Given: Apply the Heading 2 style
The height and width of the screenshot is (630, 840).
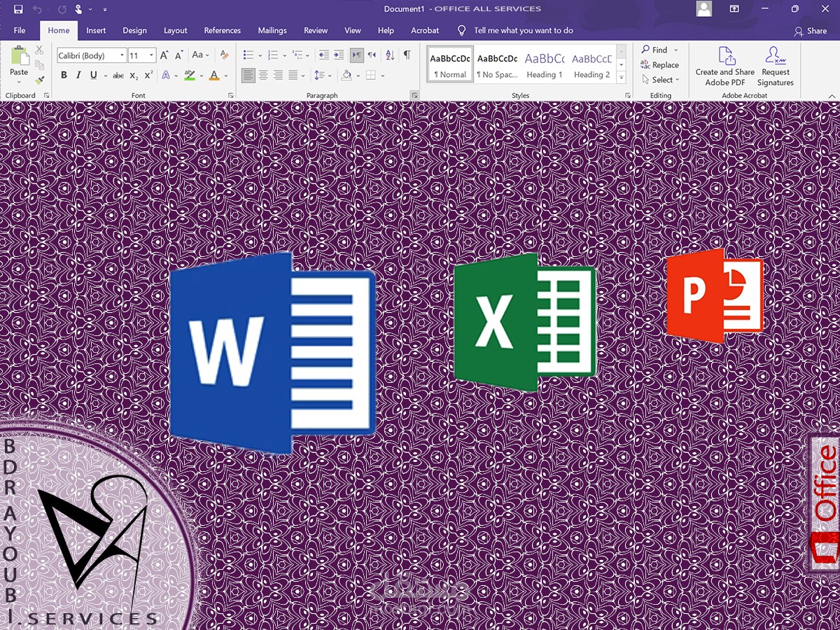Looking at the screenshot, I should [591, 64].
